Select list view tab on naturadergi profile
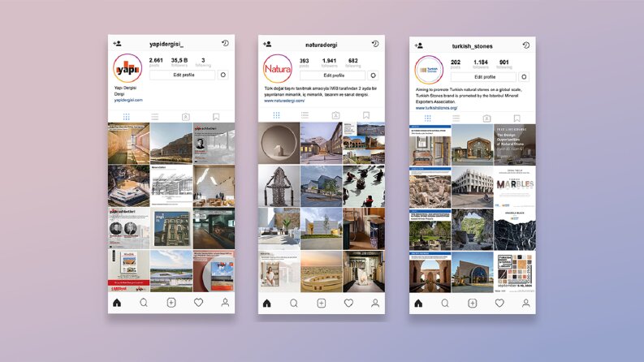Viewport: 644px width, 362px height. pos(305,115)
